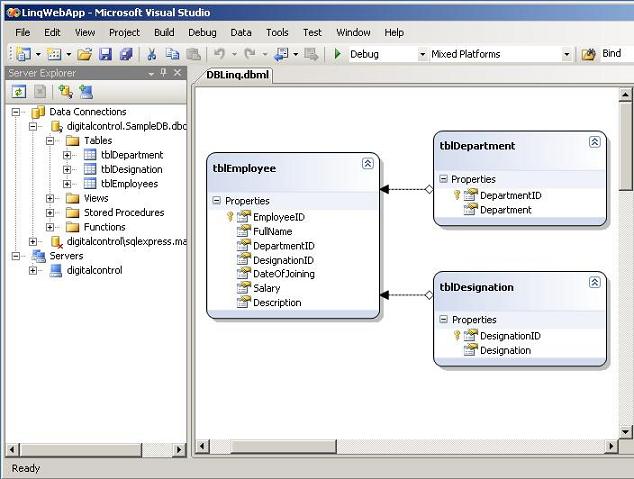Select the digitalcontrol.SampleDB.dbo connection
634x479 pixels.
(x=127, y=127)
